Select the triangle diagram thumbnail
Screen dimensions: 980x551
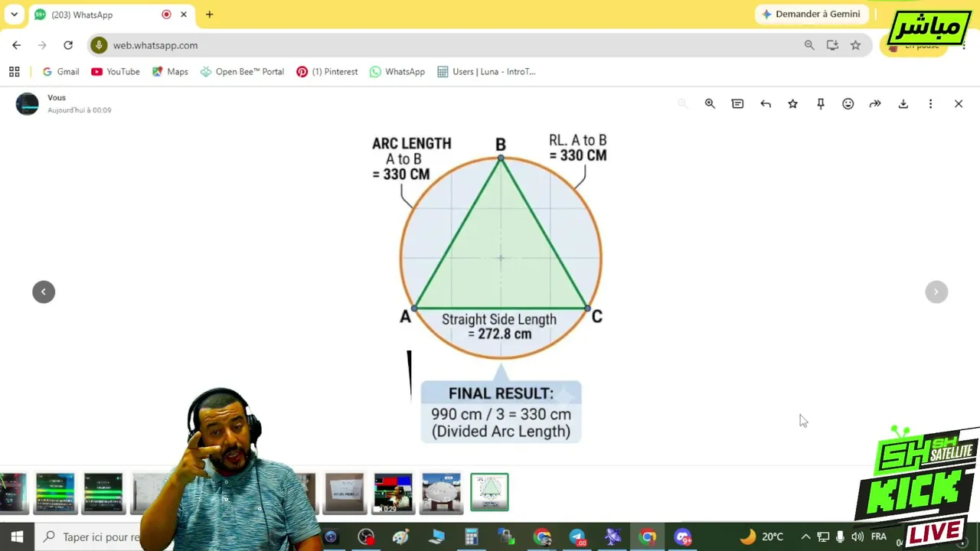tap(489, 492)
